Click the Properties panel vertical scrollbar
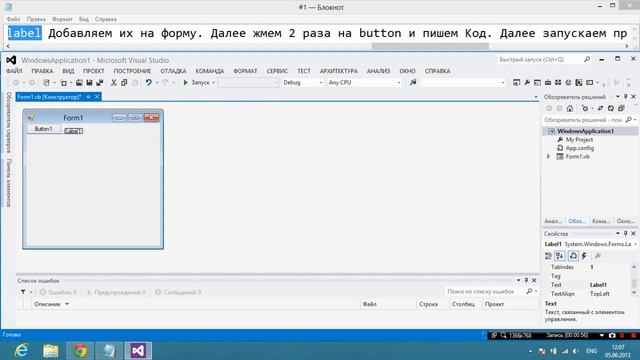The height and width of the screenshot is (360, 640). pyautogui.click(x=634, y=280)
